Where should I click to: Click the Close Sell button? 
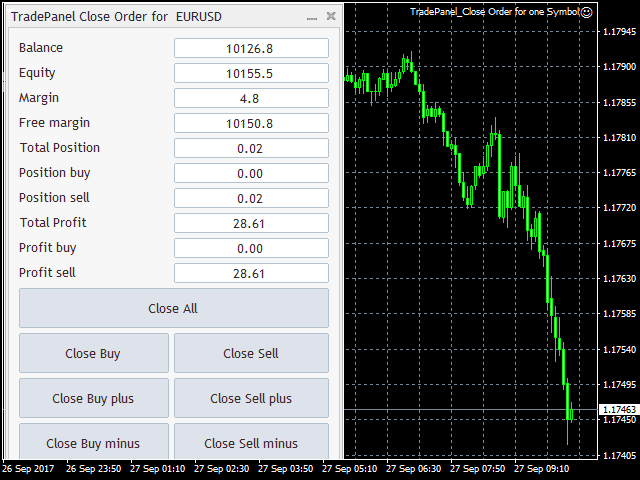251,353
